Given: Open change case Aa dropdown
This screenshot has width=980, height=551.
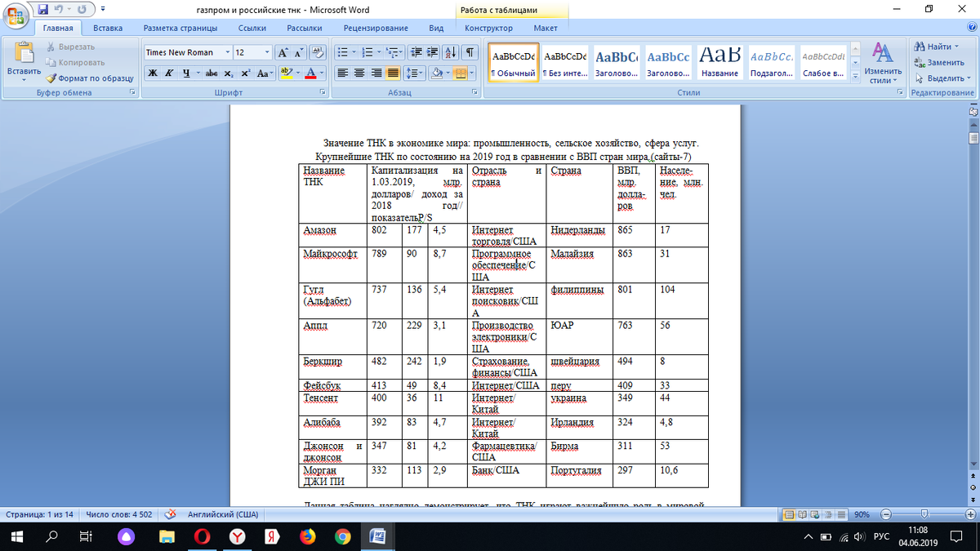Looking at the screenshot, I should point(264,73).
